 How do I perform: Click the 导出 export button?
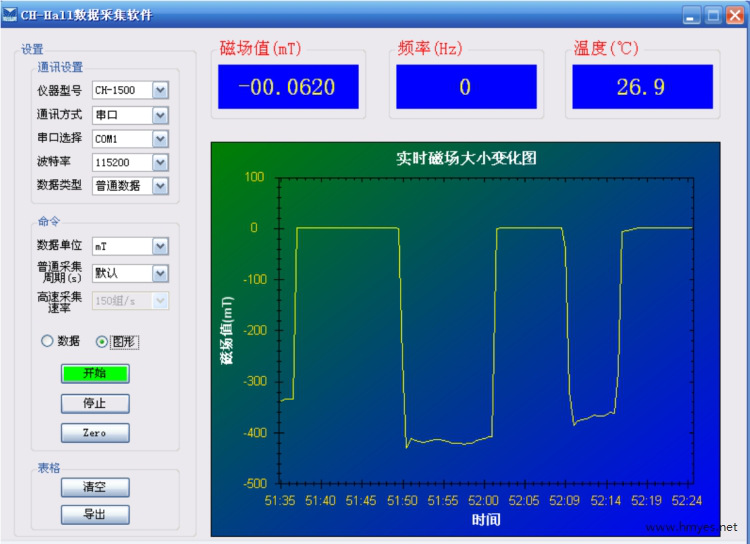[95, 515]
